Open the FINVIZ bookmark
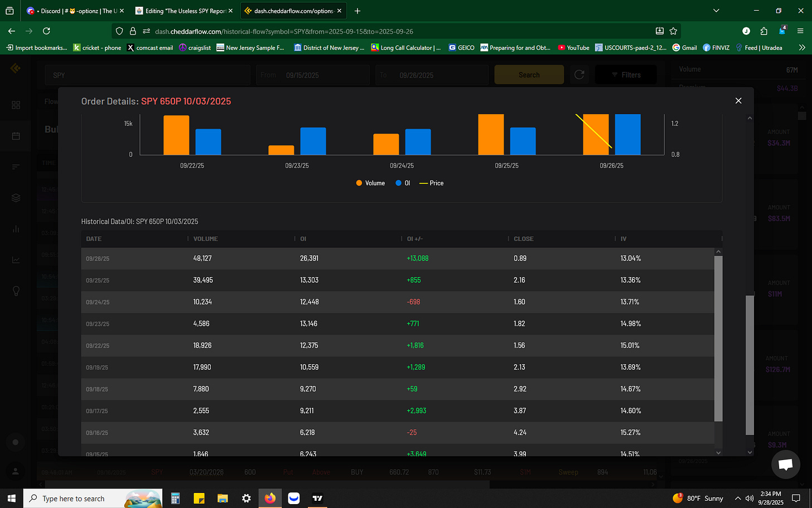The height and width of the screenshot is (508, 812). [x=716, y=48]
